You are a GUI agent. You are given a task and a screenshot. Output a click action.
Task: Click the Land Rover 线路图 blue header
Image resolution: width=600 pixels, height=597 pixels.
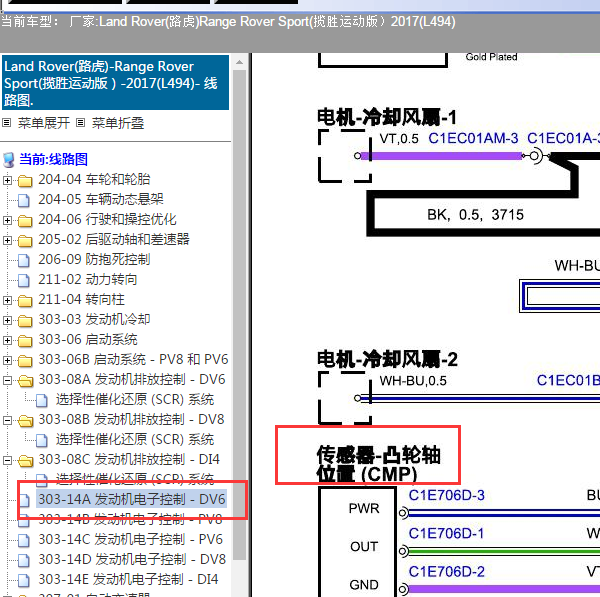pyautogui.click(x=116, y=83)
